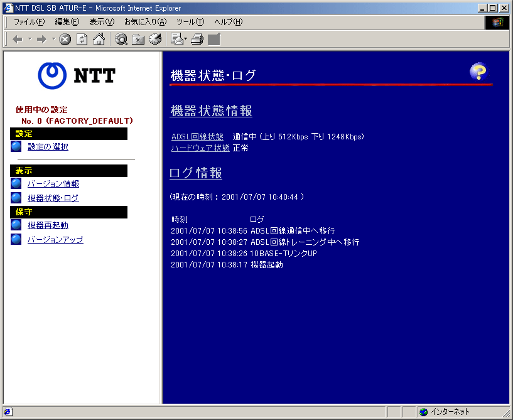Open the Forward history dropdown arrow
This screenshot has width=513, height=420.
[53, 39]
